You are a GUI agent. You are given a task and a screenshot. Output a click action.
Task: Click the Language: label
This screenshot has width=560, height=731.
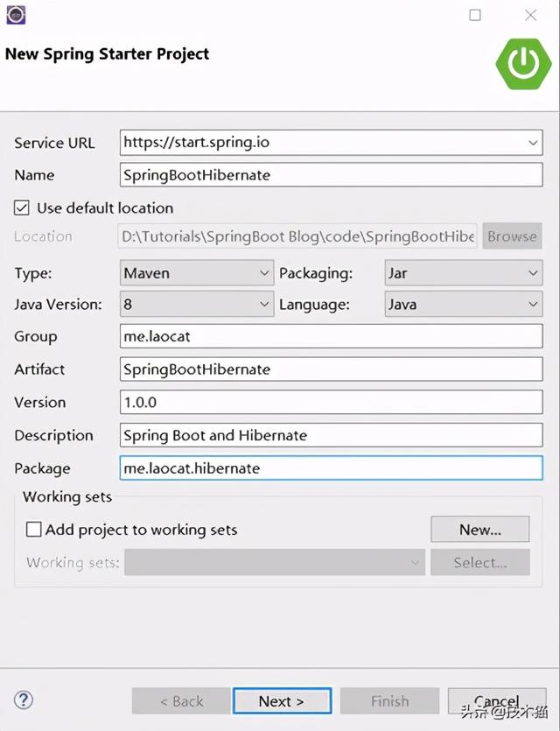[x=314, y=305]
